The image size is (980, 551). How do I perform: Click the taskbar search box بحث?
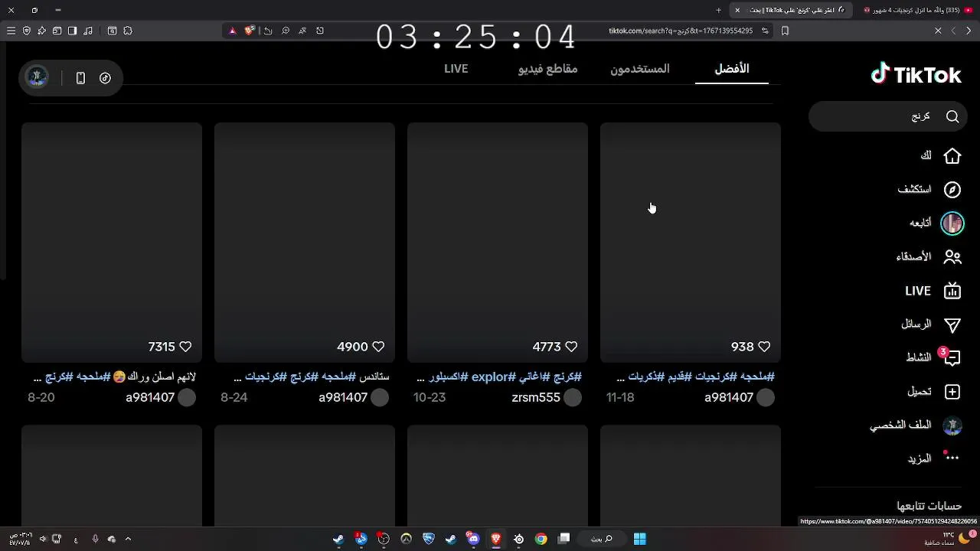pos(602,539)
